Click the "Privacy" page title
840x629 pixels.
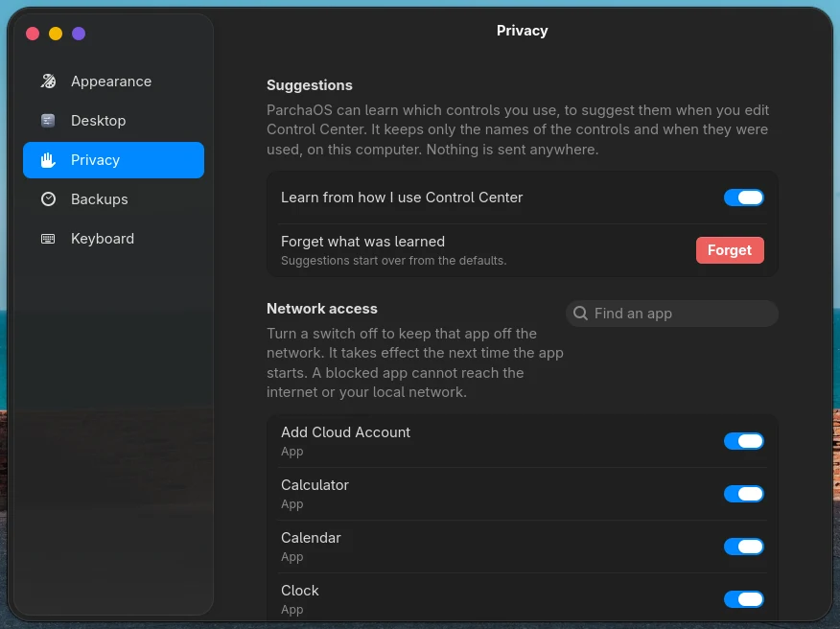(x=523, y=31)
